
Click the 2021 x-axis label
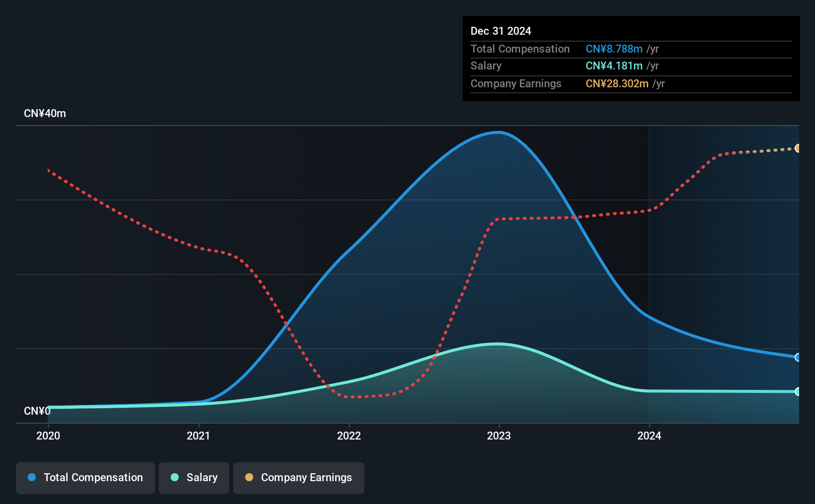(199, 436)
